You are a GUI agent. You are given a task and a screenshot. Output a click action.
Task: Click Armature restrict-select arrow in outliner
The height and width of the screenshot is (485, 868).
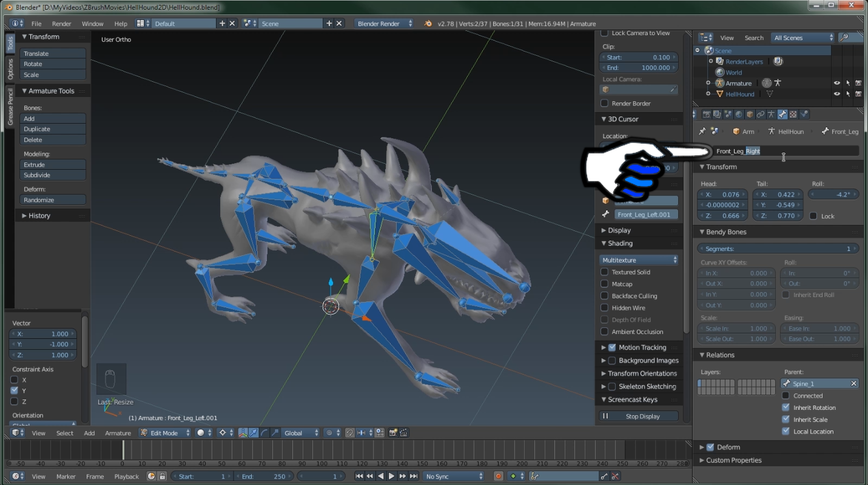coord(847,83)
